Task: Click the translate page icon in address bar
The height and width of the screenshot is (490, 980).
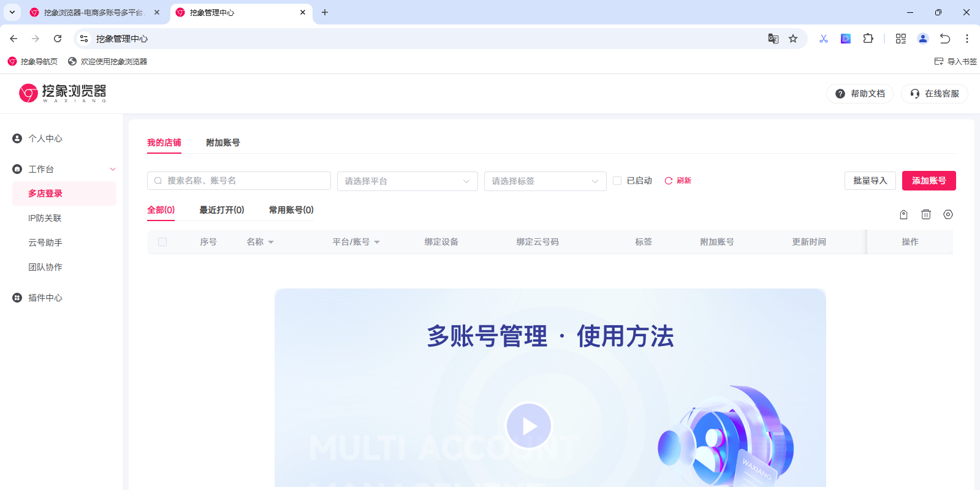Action: [773, 39]
